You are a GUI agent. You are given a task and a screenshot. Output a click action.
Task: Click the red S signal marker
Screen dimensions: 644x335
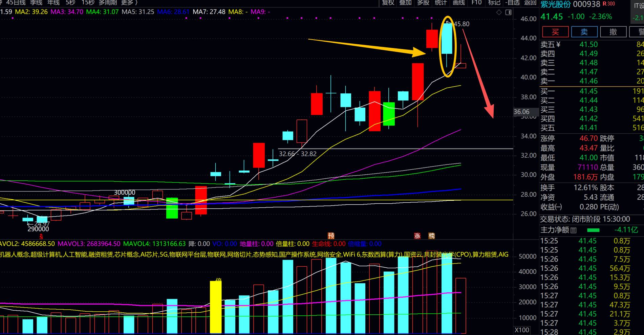41,237
